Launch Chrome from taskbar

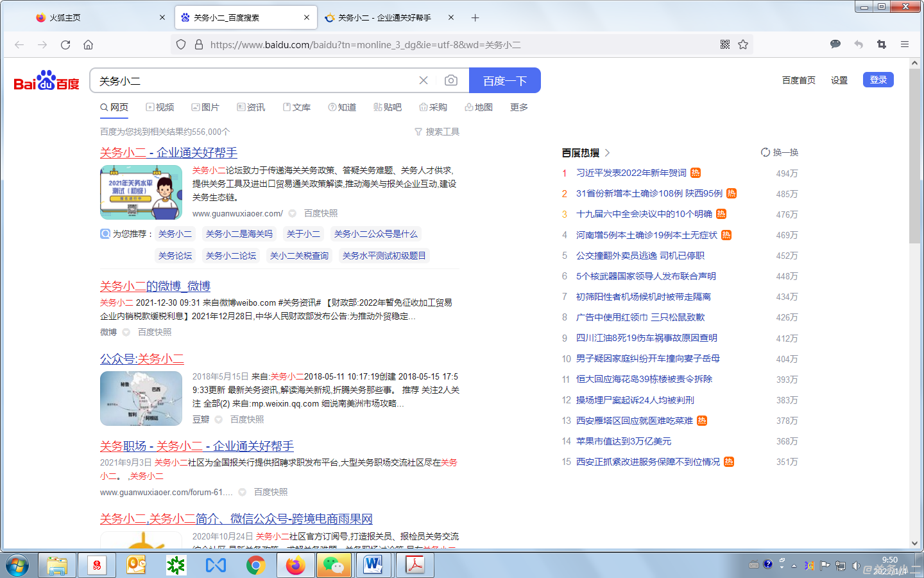click(x=255, y=565)
